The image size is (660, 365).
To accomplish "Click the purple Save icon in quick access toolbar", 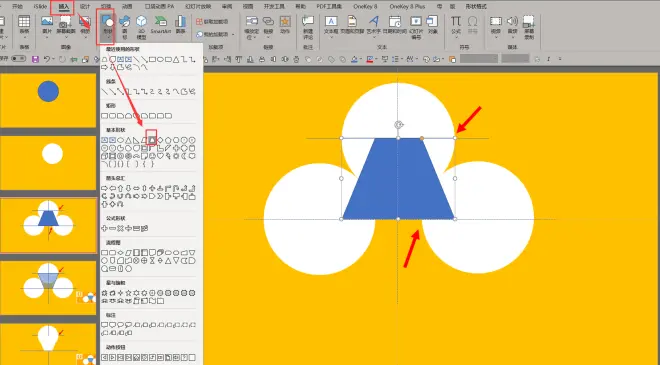I will click(x=35, y=59).
